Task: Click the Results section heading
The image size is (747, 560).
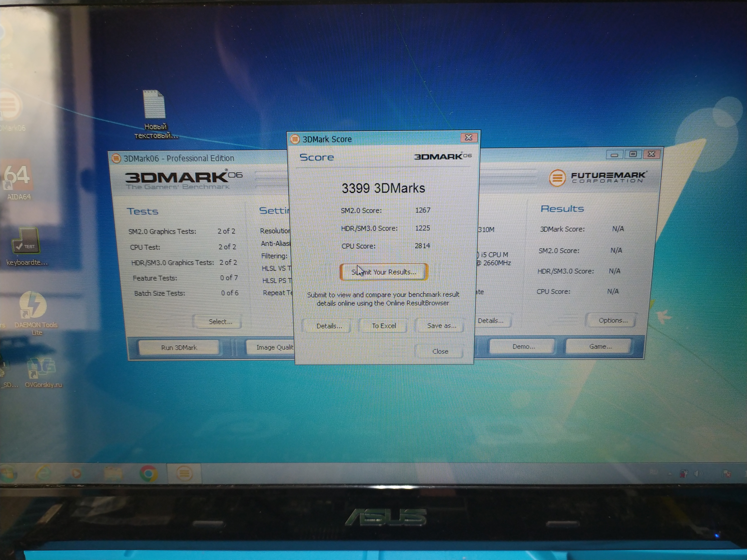Action: tap(562, 209)
